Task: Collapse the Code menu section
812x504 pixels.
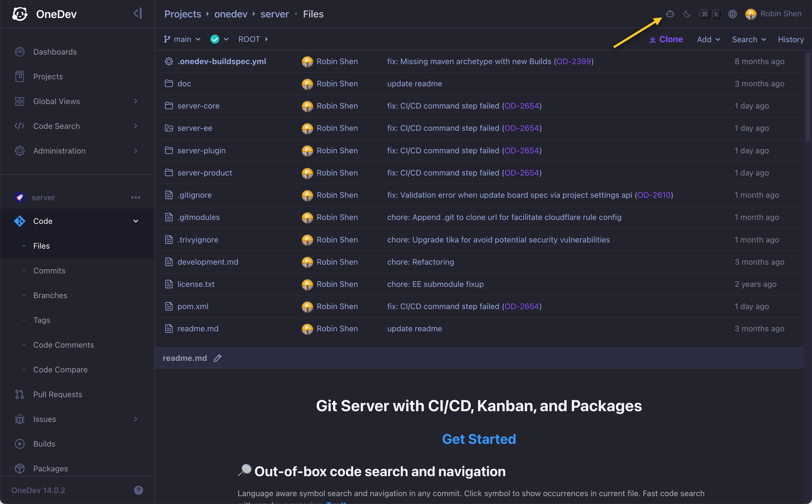Action: point(135,221)
